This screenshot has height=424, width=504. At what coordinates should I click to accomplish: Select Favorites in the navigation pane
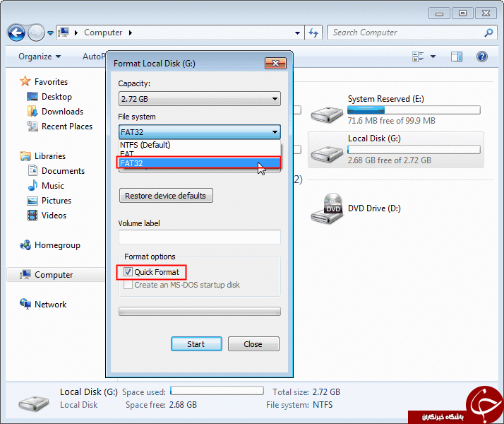(x=51, y=82)
